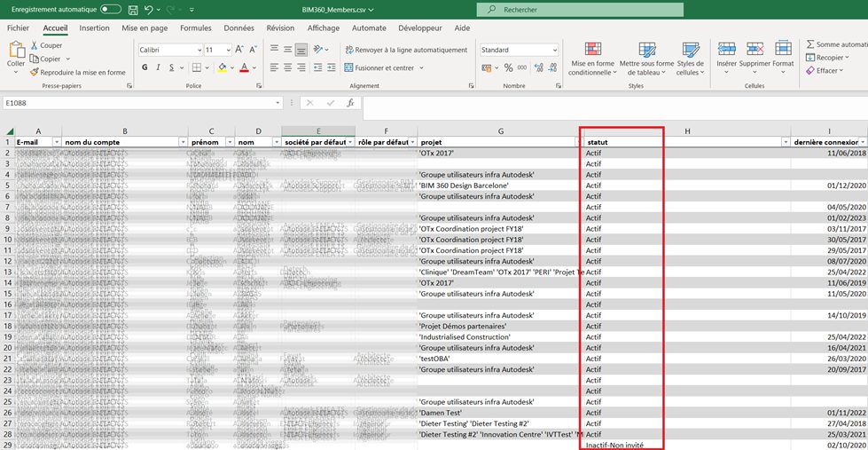Apply italic formatting with I button
868x450 pixels.
tap(158, 67)
